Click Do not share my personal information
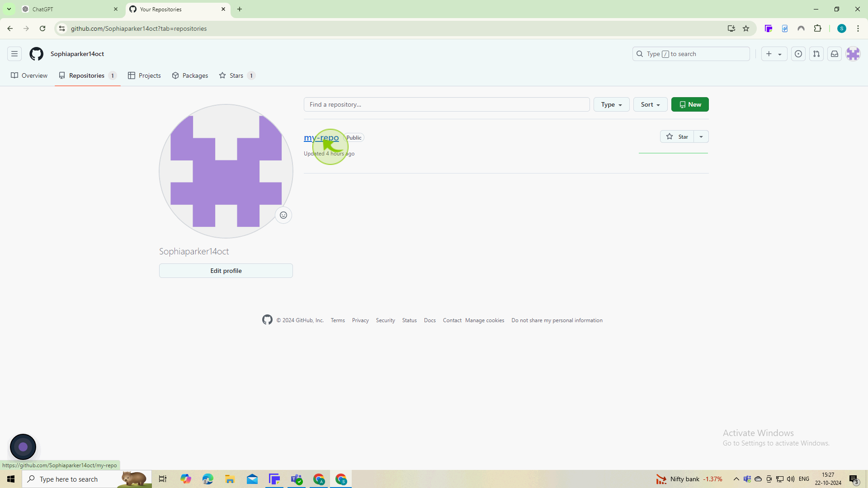Image resolution: width=868 pixels, height=488 pixels. tap(557, 320)
